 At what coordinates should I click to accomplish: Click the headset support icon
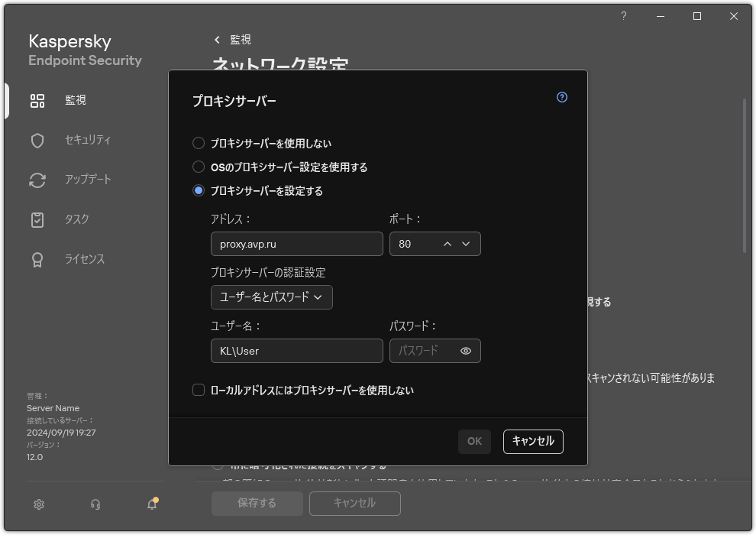pyautogui.click(x=95, y=504)
